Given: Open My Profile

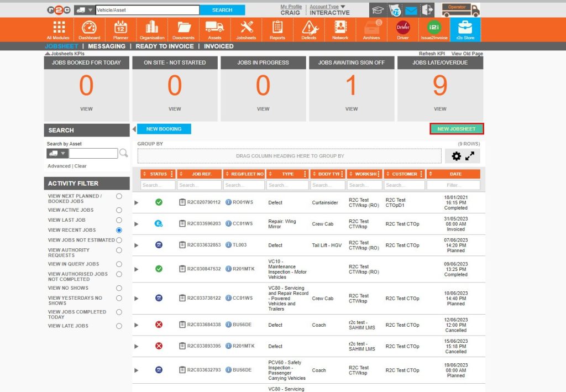Looking at the screenshot, I should click(x=291, y=7).
